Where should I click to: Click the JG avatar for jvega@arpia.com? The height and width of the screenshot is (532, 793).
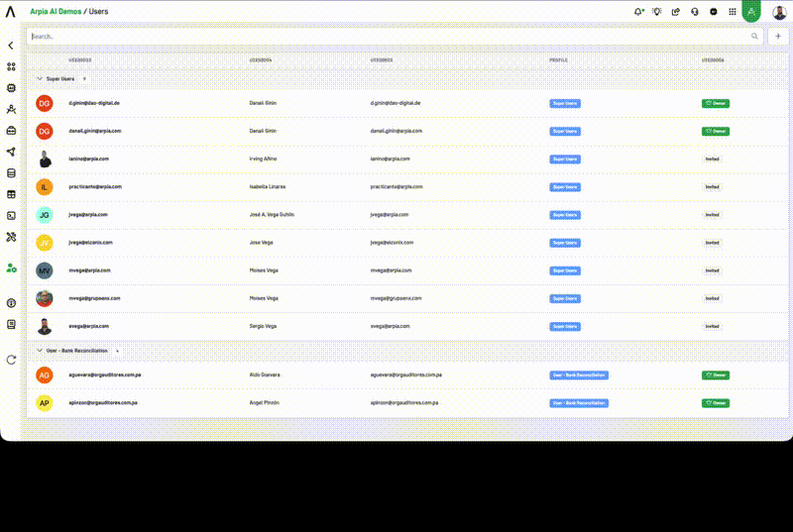[45, 215]
